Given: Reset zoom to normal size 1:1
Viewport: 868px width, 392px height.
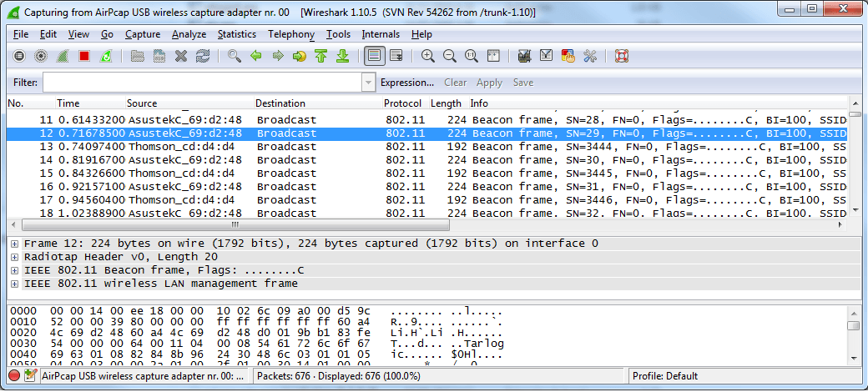Looking at the screenshot, I should pyautogui.click(x=471, y=56).
